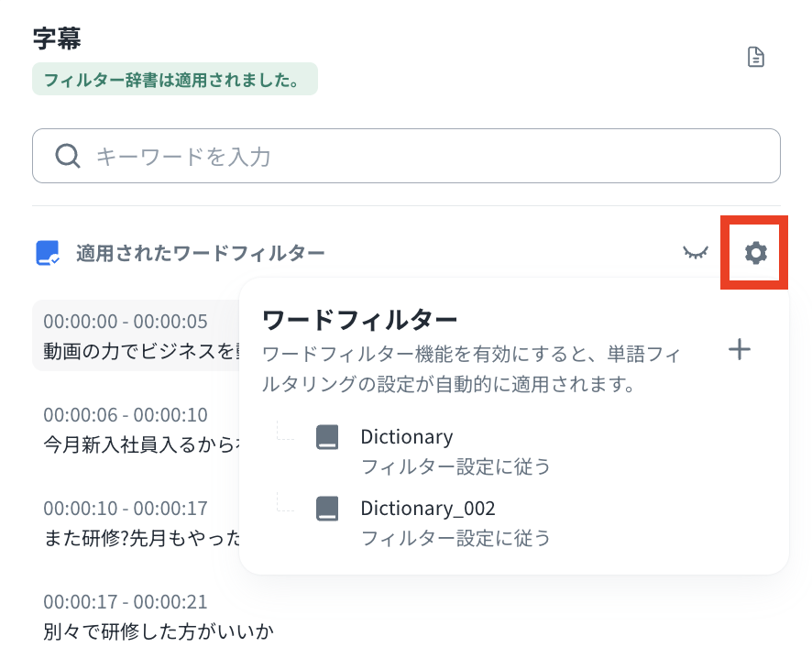The height and width of the screenshot is (647, 812).
Task: Open フィルター設定に従う option under Dictionary_002
Action: tap(455, 537)
